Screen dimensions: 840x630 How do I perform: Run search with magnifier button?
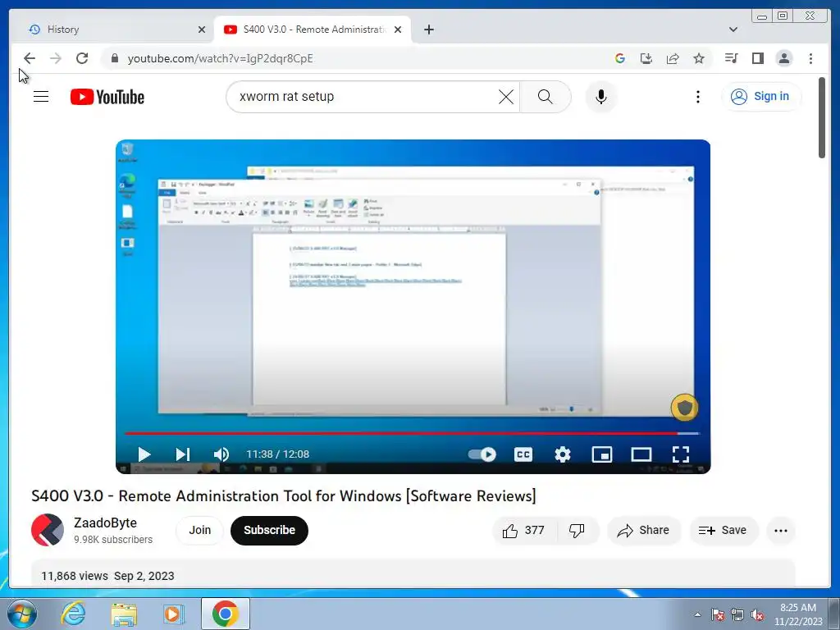tap(545, 97)
